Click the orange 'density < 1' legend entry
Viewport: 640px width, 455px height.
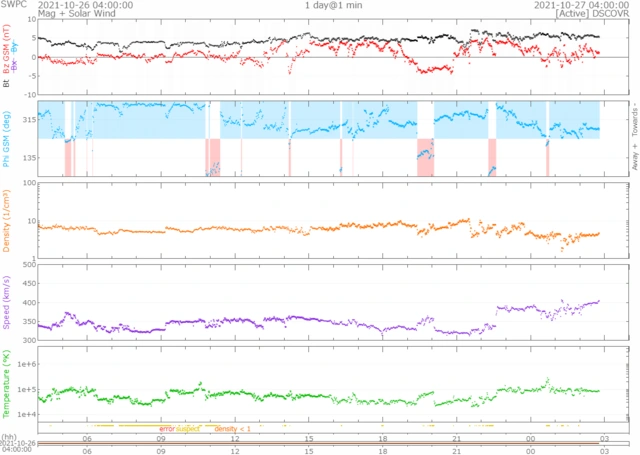(232, 429)
